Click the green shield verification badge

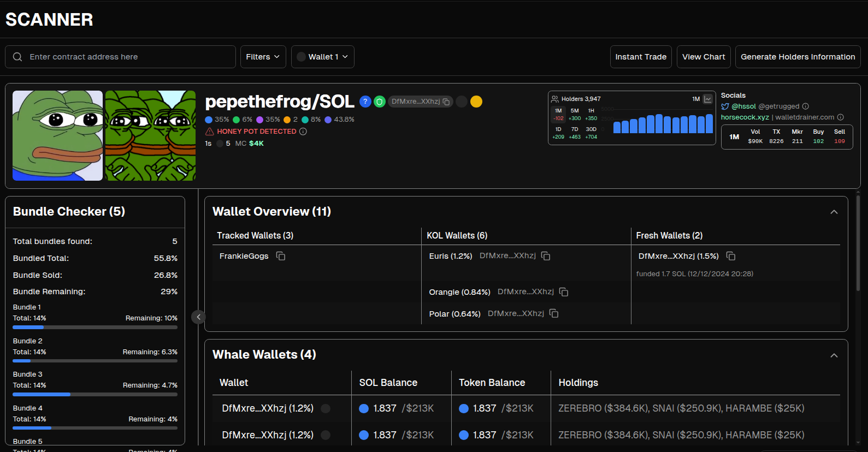pyautogui.click(x=380, y=102)
